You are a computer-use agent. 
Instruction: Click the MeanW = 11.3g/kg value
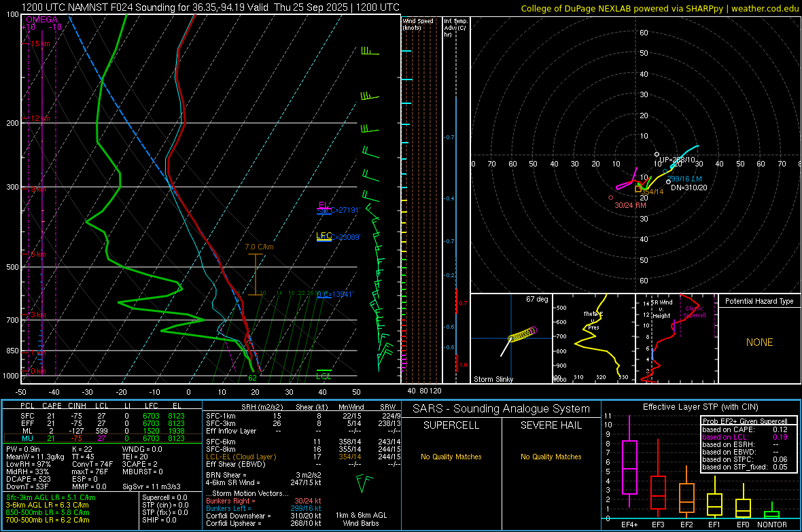(35, 457)
